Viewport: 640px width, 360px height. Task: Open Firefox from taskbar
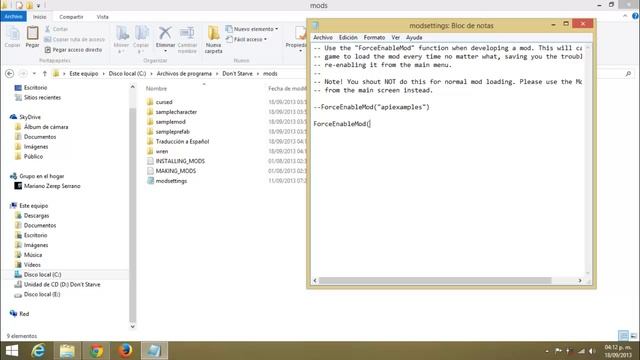(125, 351)
